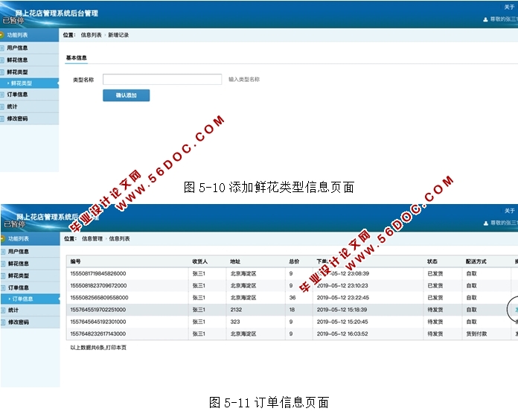The width and height of the screenshot is (518, 420).
Task: Click the total price 18 cell
Action: (x=292, y=310)
